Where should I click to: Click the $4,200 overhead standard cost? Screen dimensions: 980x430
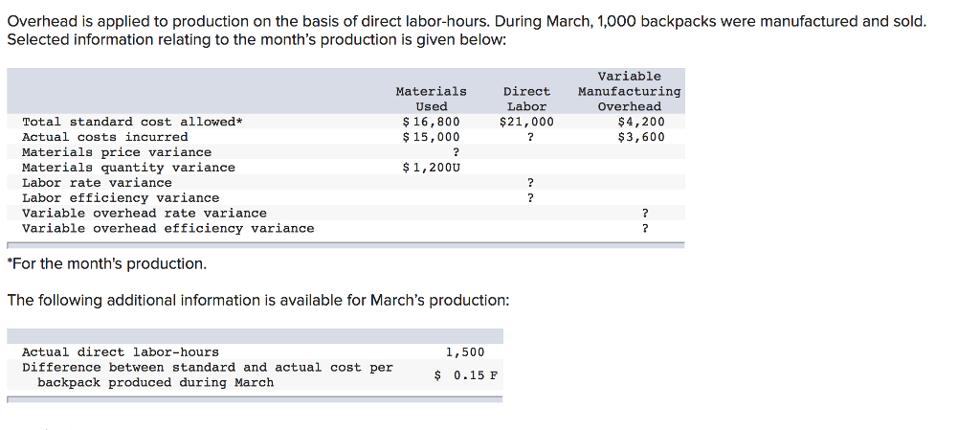(641, 122)
